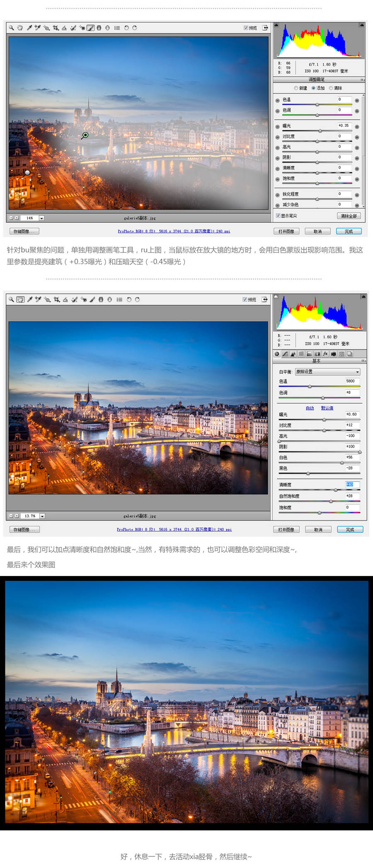
Task: Select the 添加 radio button
Action: pos(313,88)
